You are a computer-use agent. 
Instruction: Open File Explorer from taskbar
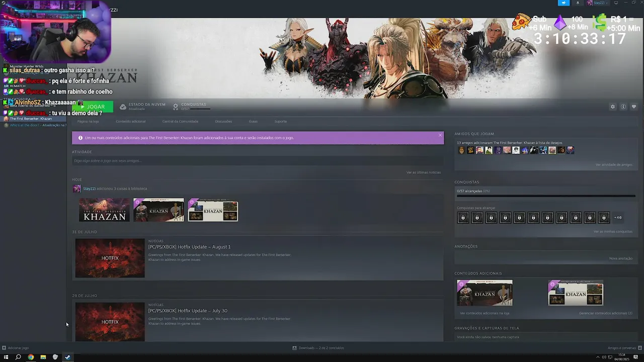(43, 357)
